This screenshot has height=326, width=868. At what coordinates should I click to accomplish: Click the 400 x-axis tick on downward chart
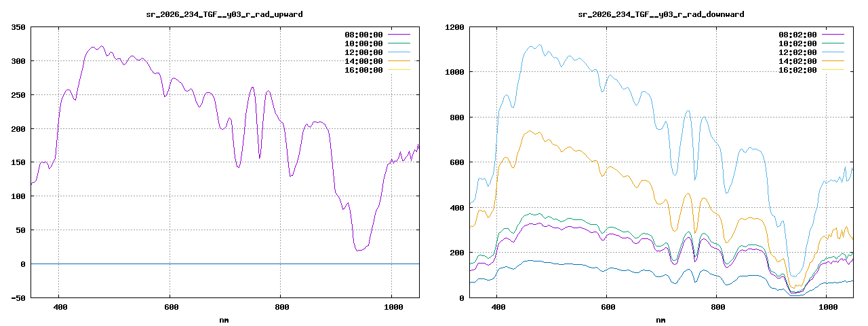tap(497, 308)
